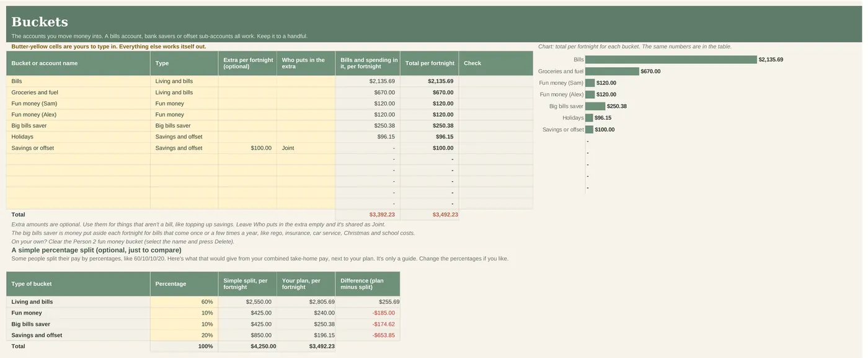Select the Big bills saver type cell
The image size is (868, 358).
click(x=184, y=126)
